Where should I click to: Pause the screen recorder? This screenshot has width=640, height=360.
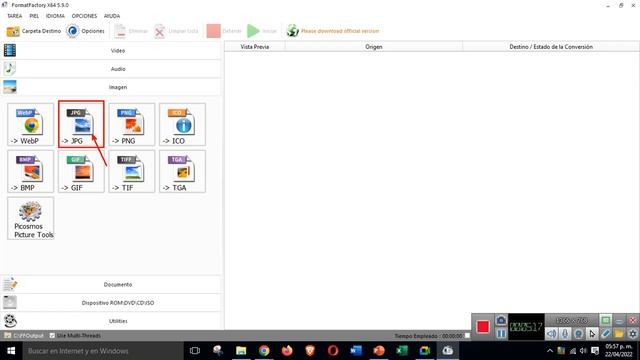pos(501,334)
